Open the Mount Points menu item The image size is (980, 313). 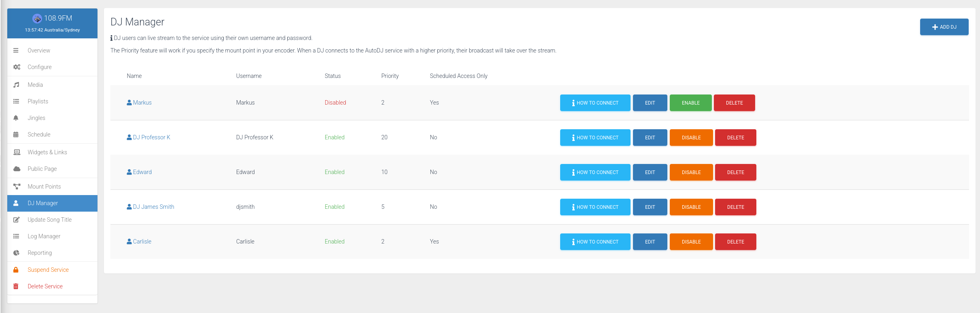click(44, 187)
